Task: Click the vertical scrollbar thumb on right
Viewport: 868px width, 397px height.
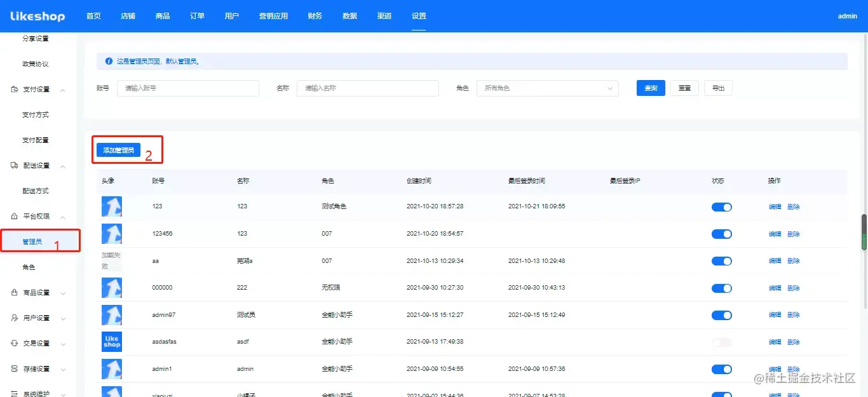Action: pos(864,232)
